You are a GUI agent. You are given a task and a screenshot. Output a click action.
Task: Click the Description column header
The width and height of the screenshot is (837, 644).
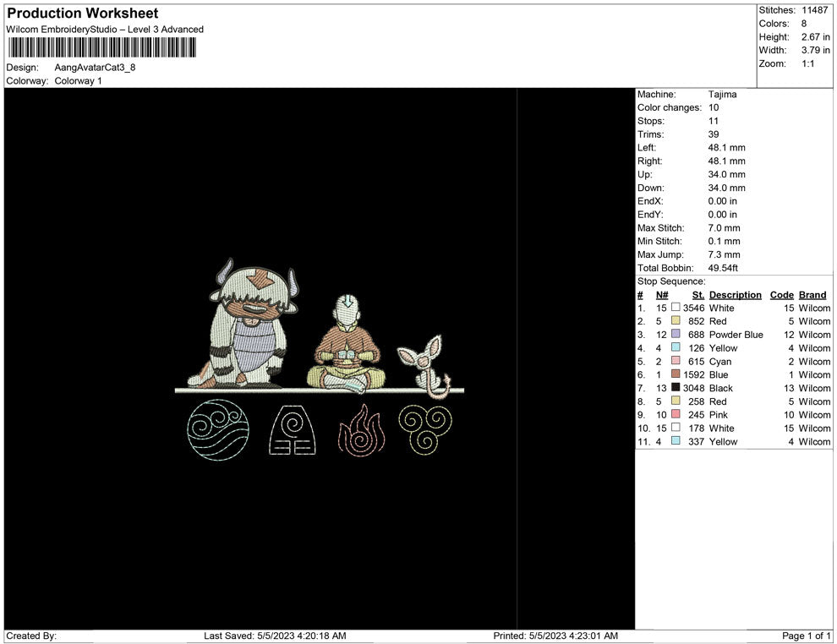coord(735,294)
